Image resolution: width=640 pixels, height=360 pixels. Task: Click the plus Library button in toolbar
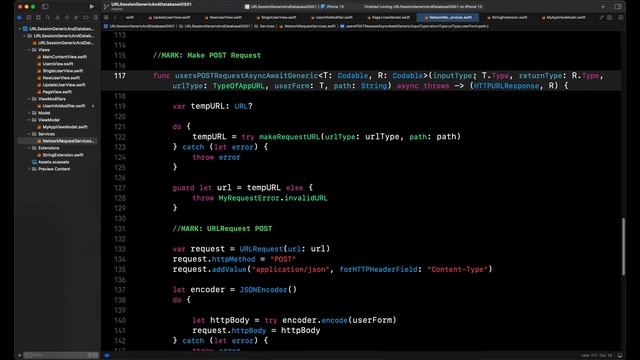(603, 7)
